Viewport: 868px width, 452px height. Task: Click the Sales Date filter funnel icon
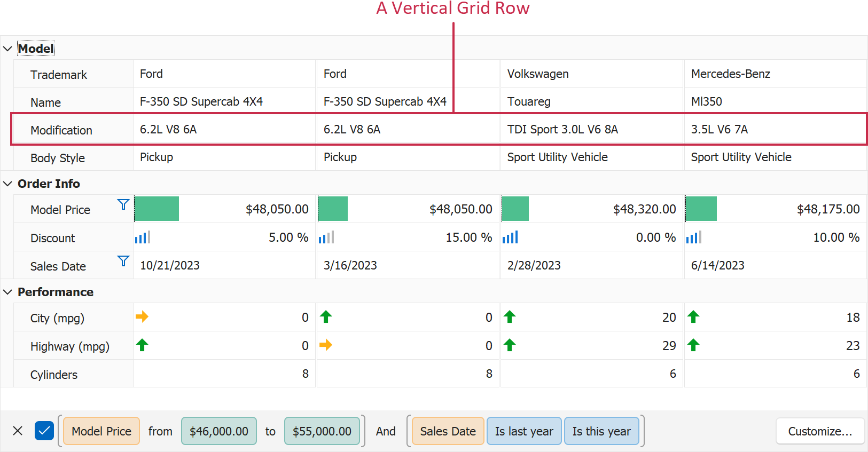(123, 261)
